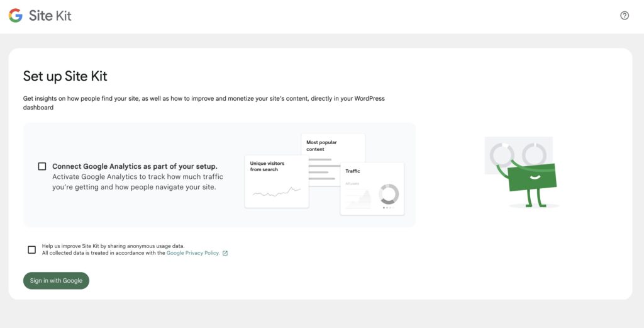The image size is (644, 328).
Task: Click the Help us improve Site Kit text
Action: coord(113,246)
